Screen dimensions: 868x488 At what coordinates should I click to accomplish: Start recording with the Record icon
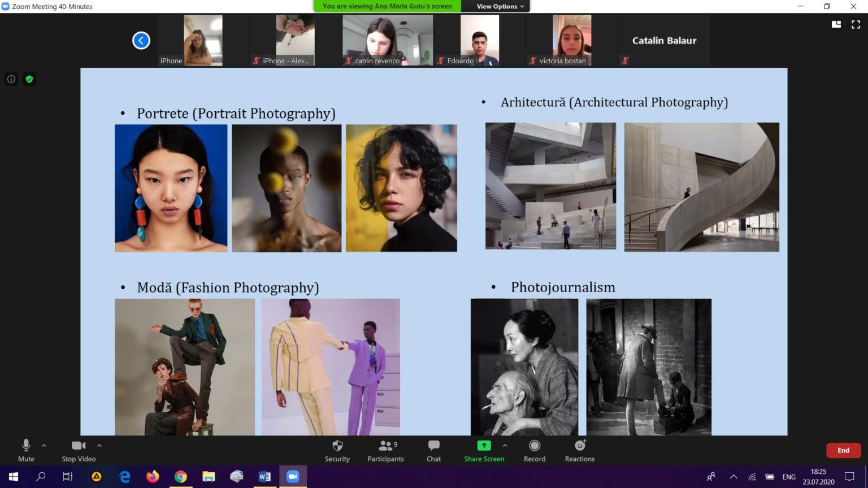click(x=535, y=451)
